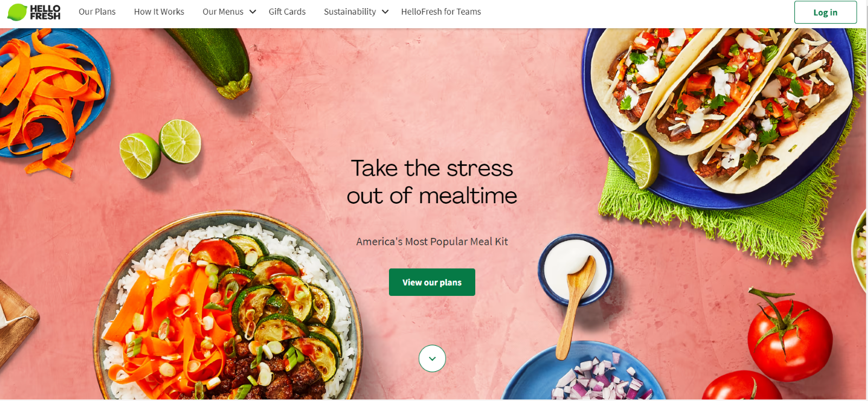Viewport: 868px width, 401px height.
Task: Click the Log in button
Action: [825, 12]
